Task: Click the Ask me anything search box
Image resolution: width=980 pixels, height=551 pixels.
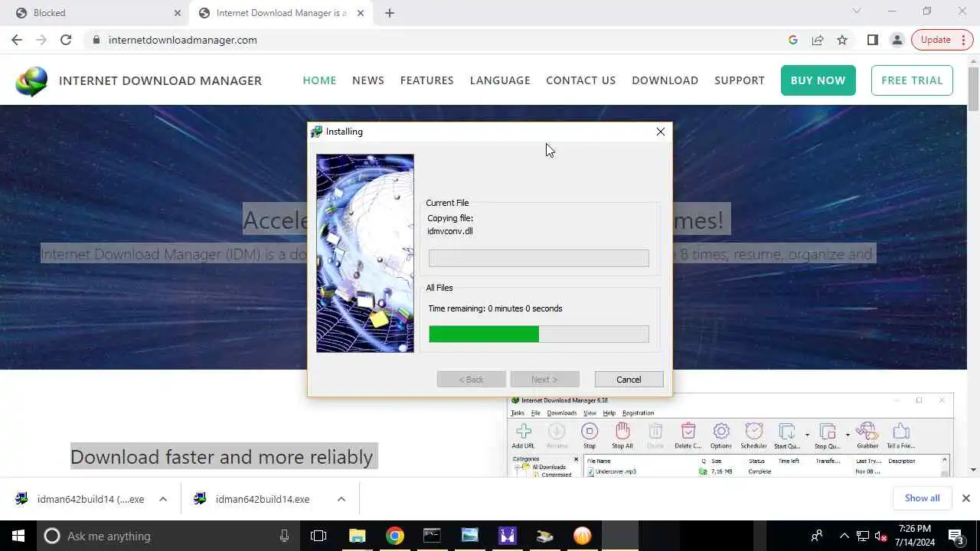Action: pyautogui.click(x=167, y=536)
